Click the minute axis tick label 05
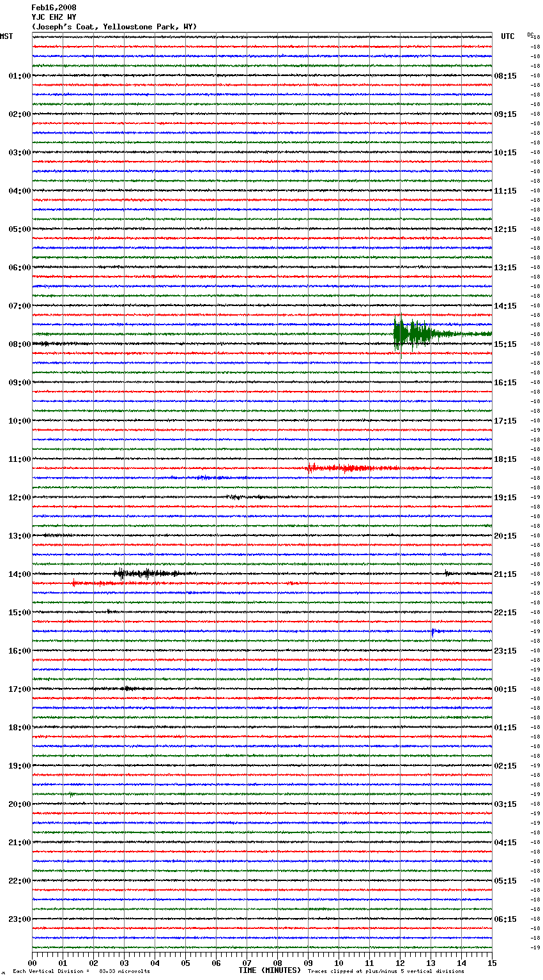This screenshot has width=543, height=980. (x=185, y=963)
